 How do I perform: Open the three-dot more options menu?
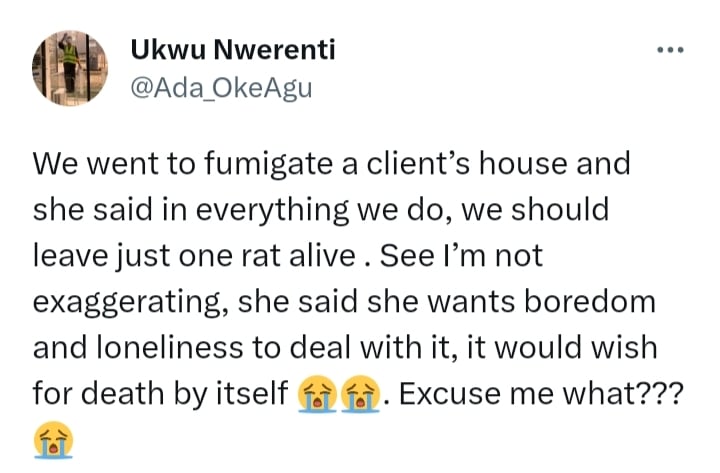coord(669,49)
